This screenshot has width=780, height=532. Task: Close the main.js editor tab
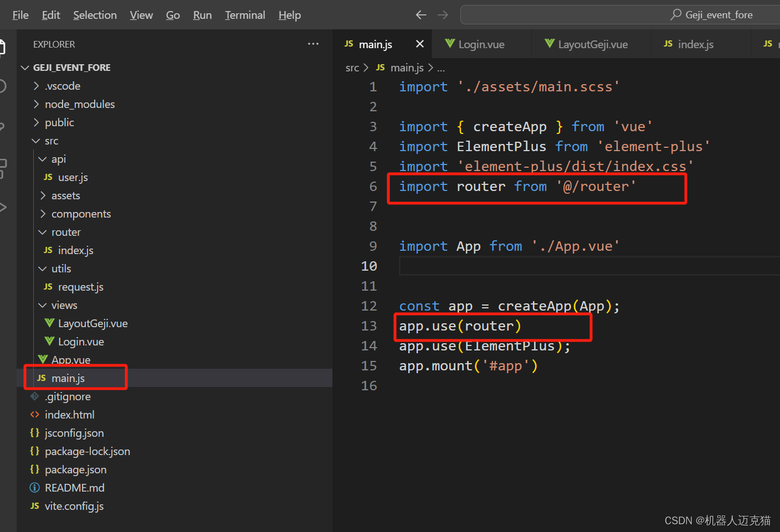(x=419, y=44)
